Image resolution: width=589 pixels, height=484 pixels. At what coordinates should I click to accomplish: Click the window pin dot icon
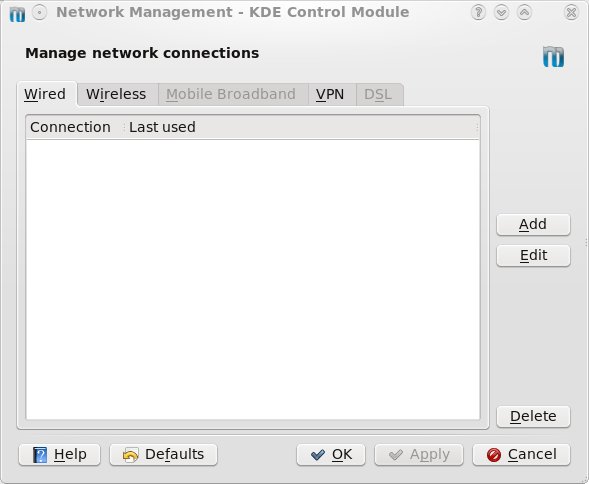click(x=39, y=12)
